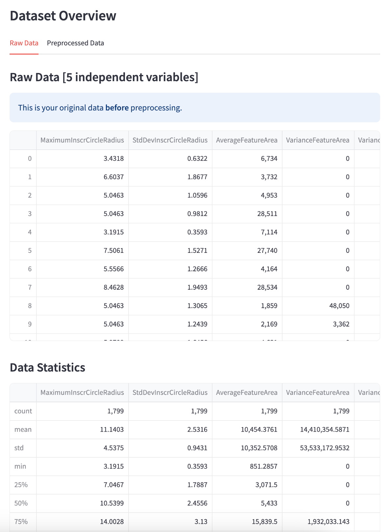Select 75% value 1,932,033.143

(x=318, y=522)
